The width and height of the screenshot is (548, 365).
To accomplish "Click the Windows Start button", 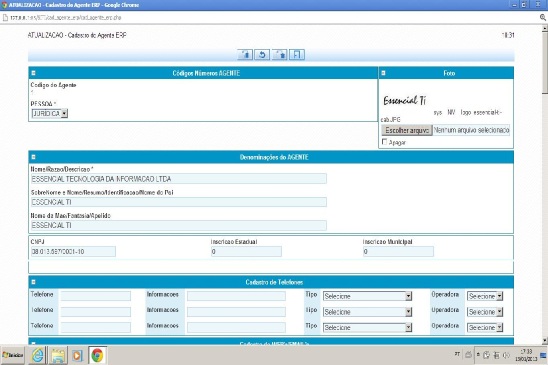I will coord(13,355).
